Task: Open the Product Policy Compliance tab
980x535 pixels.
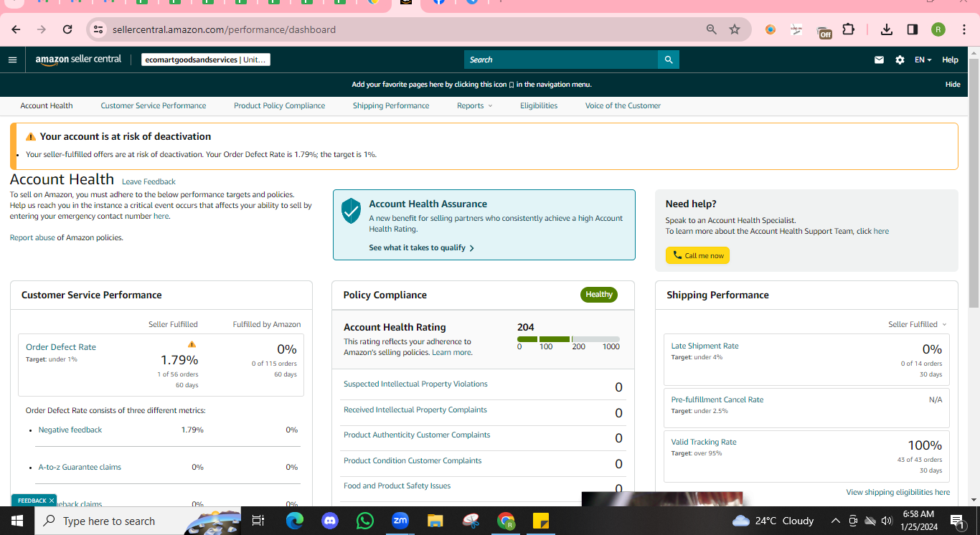Action: pyautogui.click(x=279, y=105)
